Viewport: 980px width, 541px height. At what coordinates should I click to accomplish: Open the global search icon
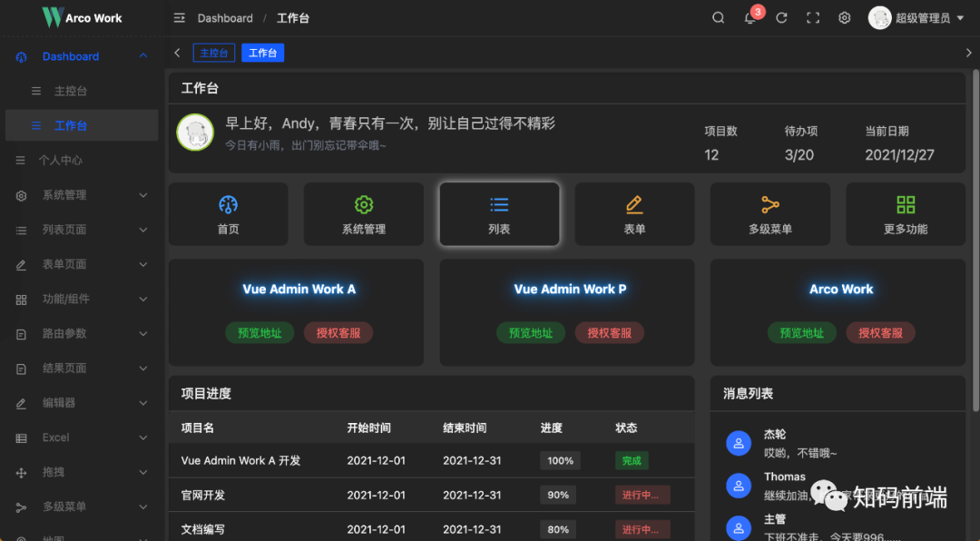[718, 17]
